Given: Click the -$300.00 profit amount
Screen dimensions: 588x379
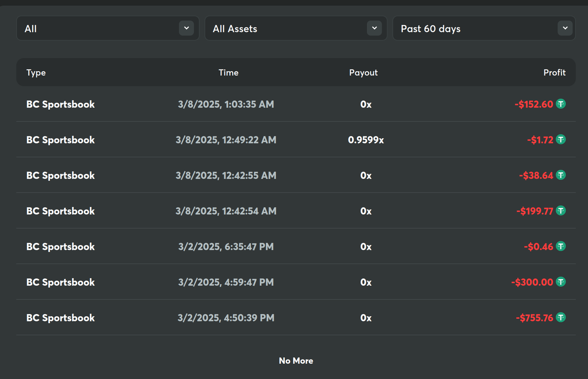Looking at the screenshot, I should coord(533,282).
